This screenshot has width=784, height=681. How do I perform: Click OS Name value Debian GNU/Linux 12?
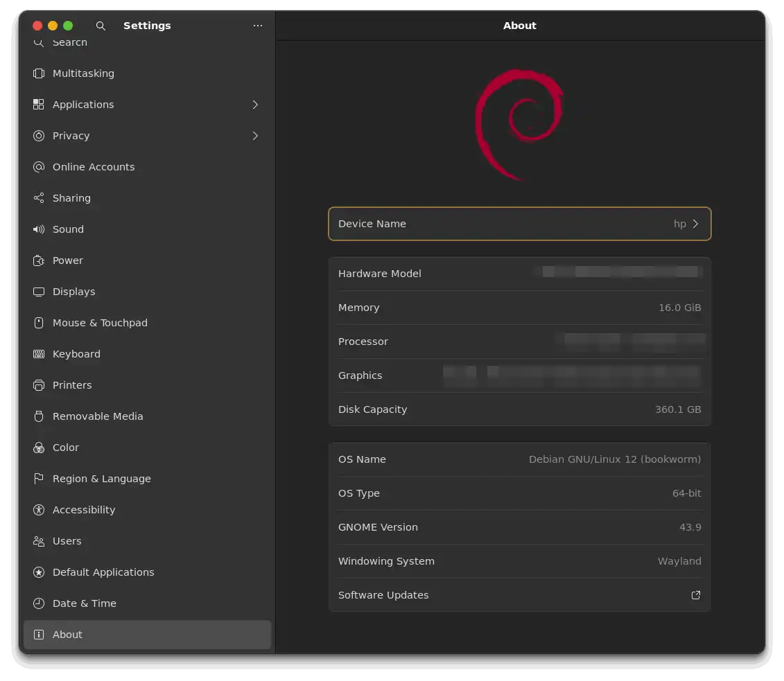click(614, 459)
